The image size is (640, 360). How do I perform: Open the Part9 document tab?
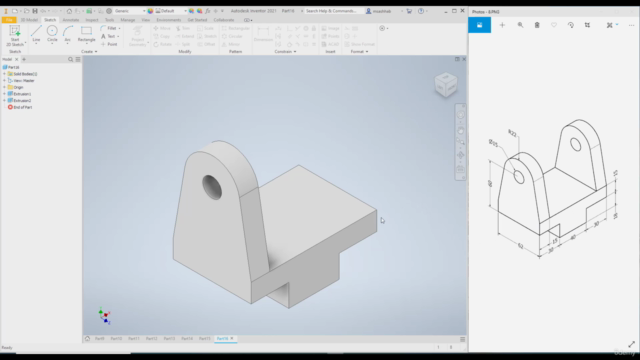[100, 339]
